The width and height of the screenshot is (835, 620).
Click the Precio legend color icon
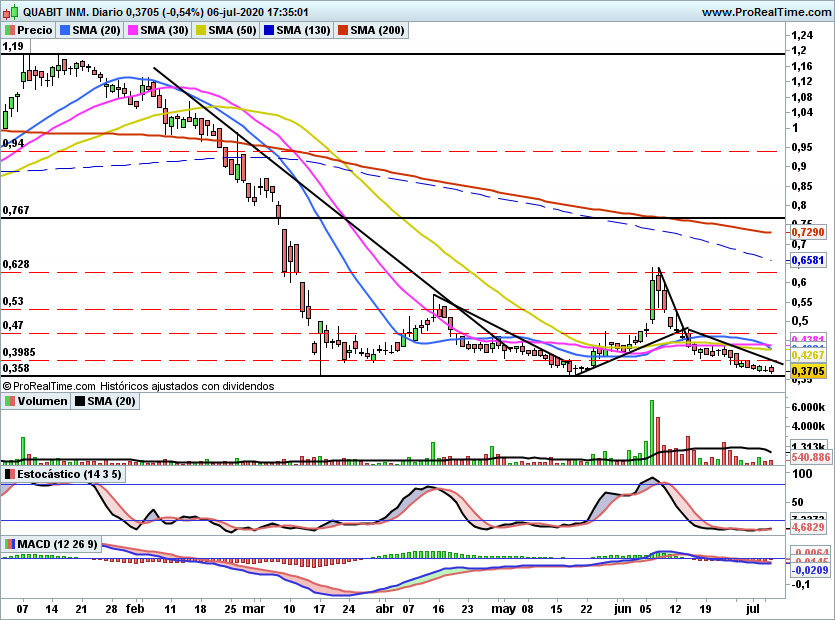click(9, 30)
